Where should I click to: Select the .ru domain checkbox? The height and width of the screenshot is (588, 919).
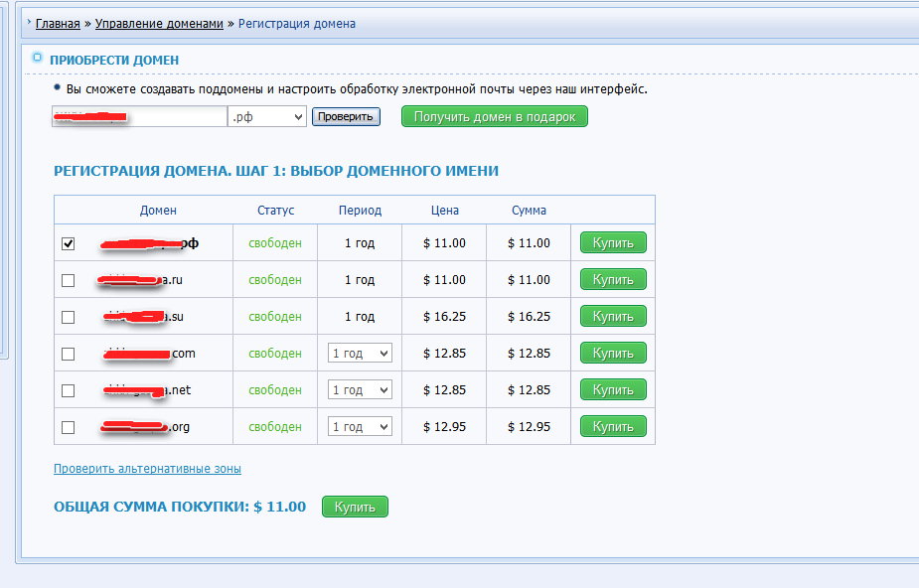point(69,280)
